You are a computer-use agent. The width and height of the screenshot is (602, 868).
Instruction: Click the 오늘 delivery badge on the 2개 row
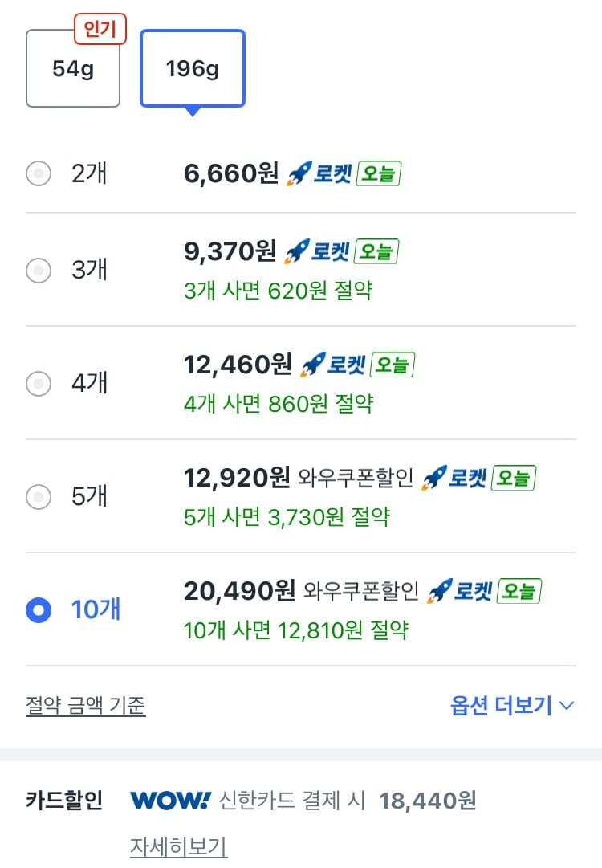point(379,172)
